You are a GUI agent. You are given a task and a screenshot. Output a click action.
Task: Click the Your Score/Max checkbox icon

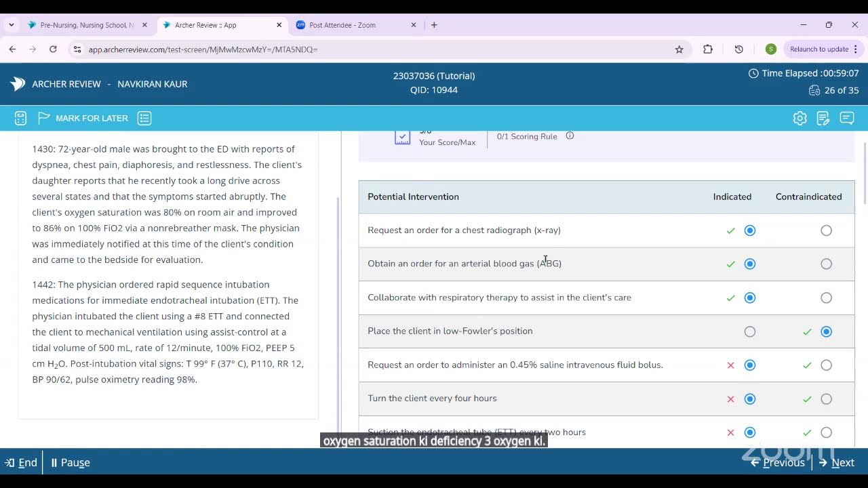coord(402,138)
